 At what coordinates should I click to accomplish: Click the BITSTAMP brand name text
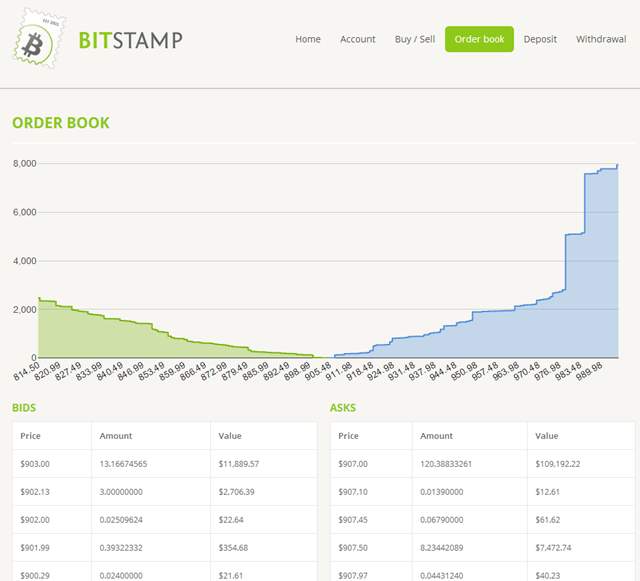pos(130,40)
